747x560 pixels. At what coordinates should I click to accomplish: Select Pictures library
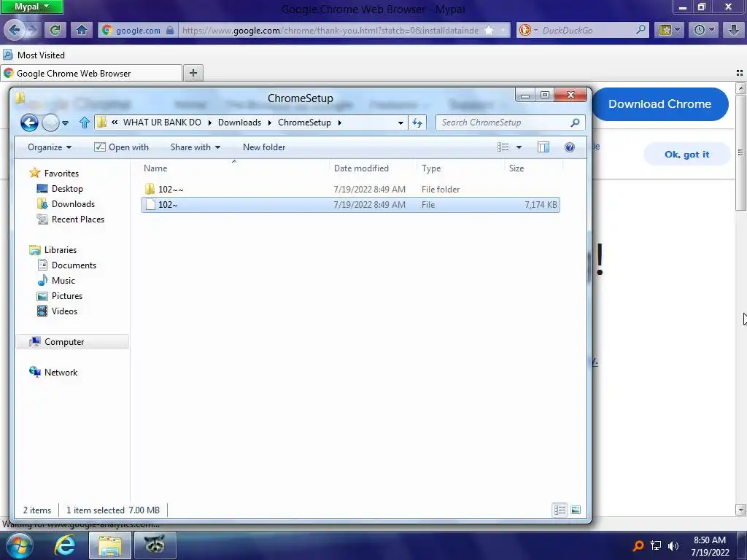(66, 296)
